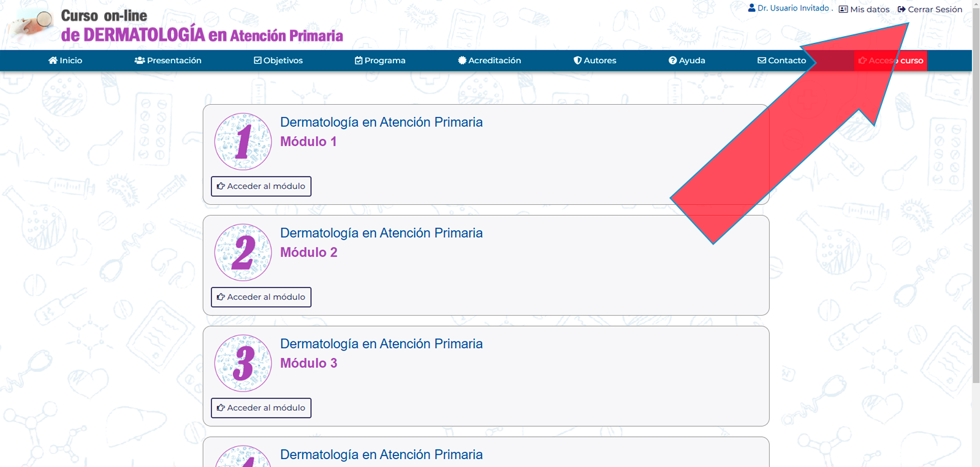Click the checkmark icon beside Objetivos
Image resolution: width=980 pixels, height=467 pixels.
(x=257, y=60)
